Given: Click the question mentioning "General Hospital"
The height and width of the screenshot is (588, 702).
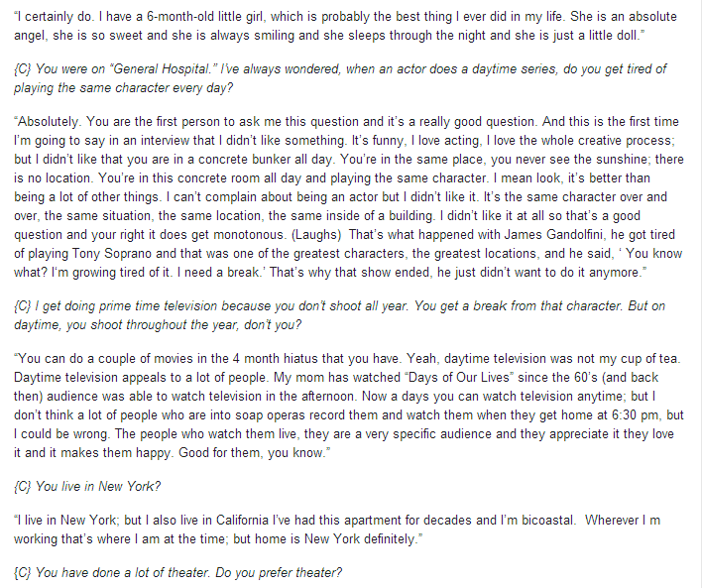Looking at the screenshot, I should [340, 78].
